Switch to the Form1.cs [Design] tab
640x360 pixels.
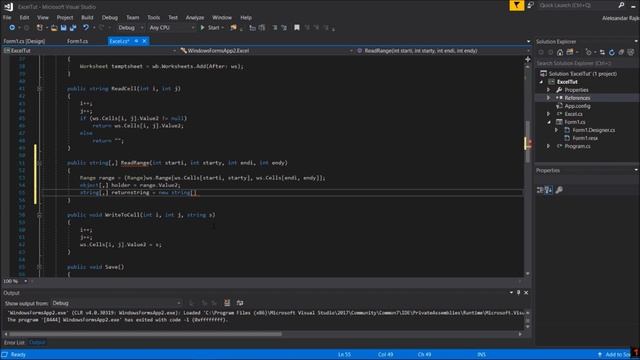[x=24, y=41]
